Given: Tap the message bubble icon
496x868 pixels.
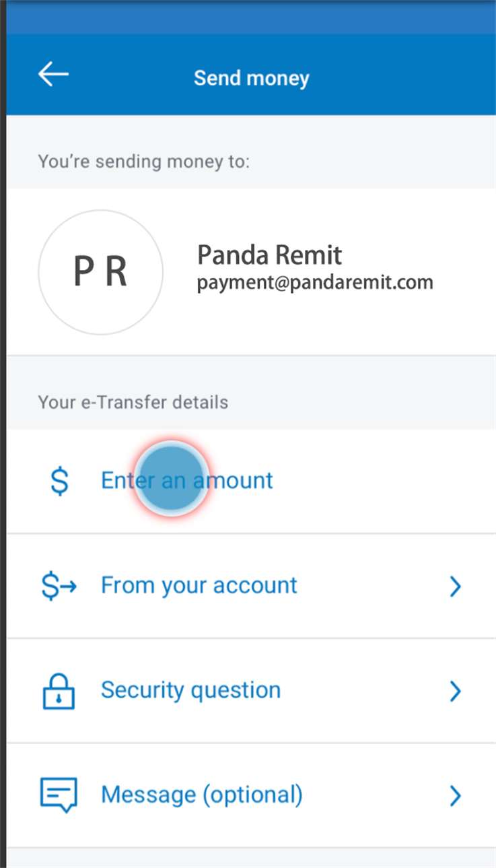Looking at the screenshot, I should click(x=59, y=795).
